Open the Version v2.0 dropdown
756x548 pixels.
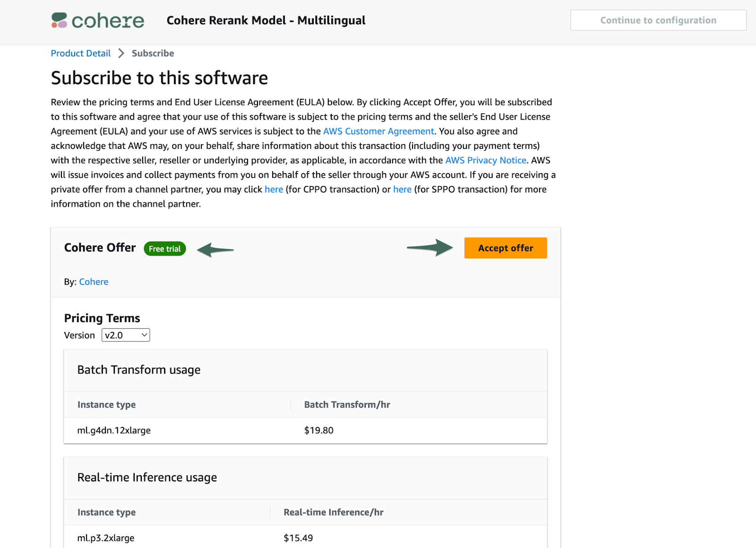tap(126, 335)
